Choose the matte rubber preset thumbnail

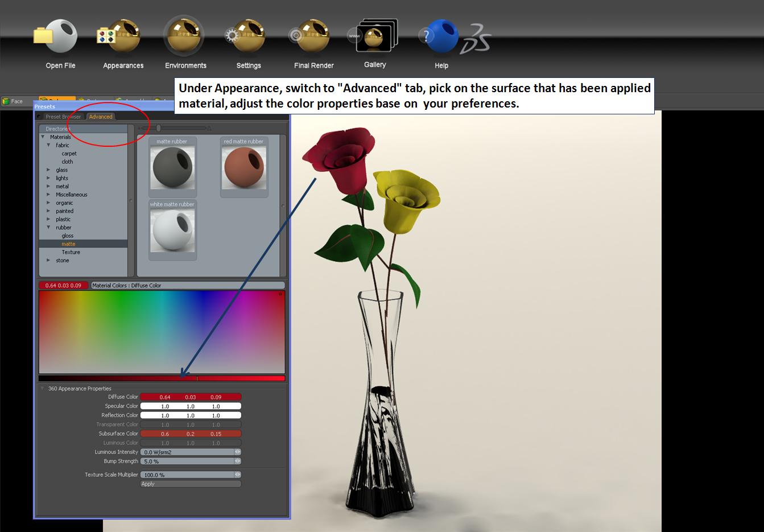click(172, 167)
